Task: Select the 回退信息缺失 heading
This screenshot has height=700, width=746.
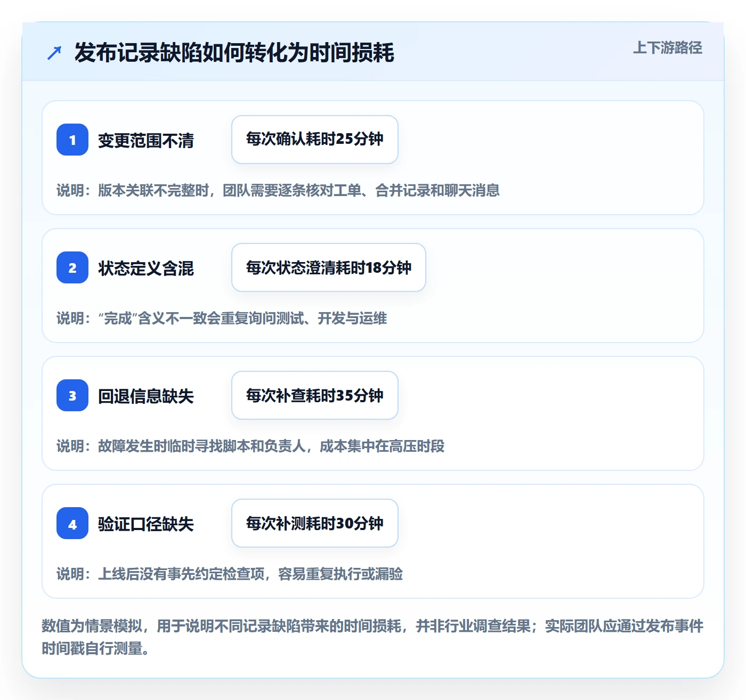Action: 146,396
